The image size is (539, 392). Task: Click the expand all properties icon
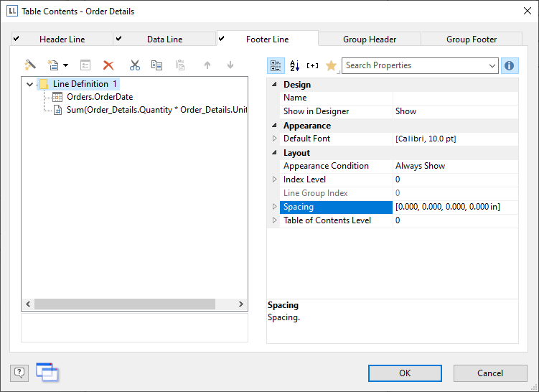pyautogui.click(x=312, y=65)
